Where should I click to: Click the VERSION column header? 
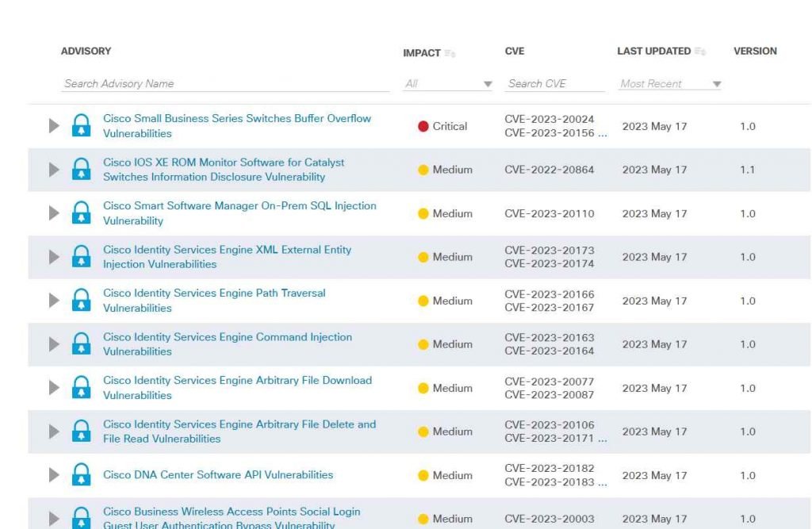(x=755, y=52)
